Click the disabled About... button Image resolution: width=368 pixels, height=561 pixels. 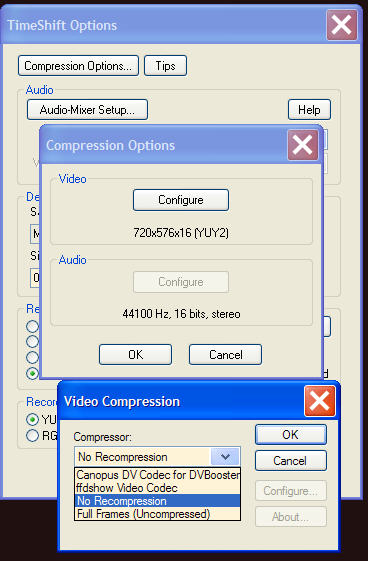291,517
